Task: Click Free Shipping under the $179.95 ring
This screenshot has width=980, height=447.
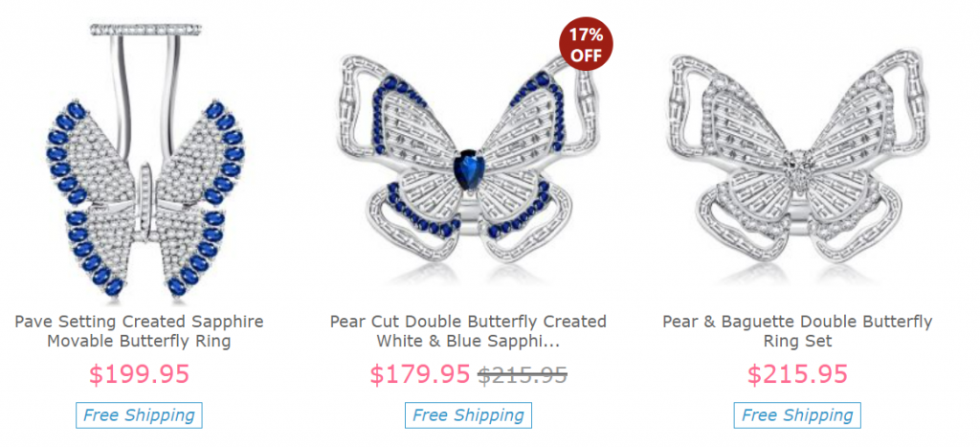Action: (468, 415)
